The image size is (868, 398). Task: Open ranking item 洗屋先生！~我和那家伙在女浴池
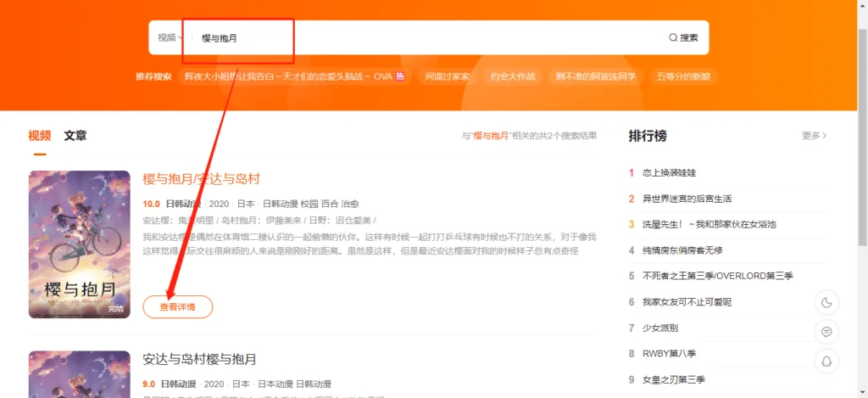[709, 225]
